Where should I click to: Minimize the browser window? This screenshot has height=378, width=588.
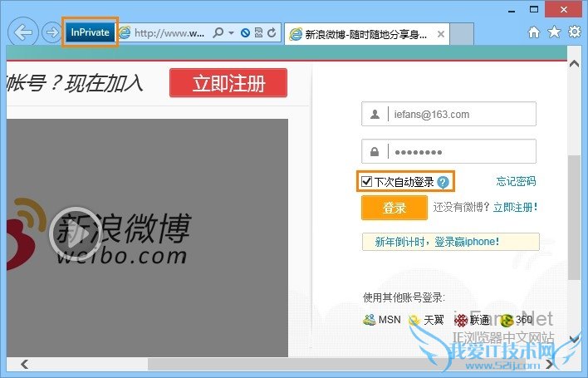click(x=512, y=10)
